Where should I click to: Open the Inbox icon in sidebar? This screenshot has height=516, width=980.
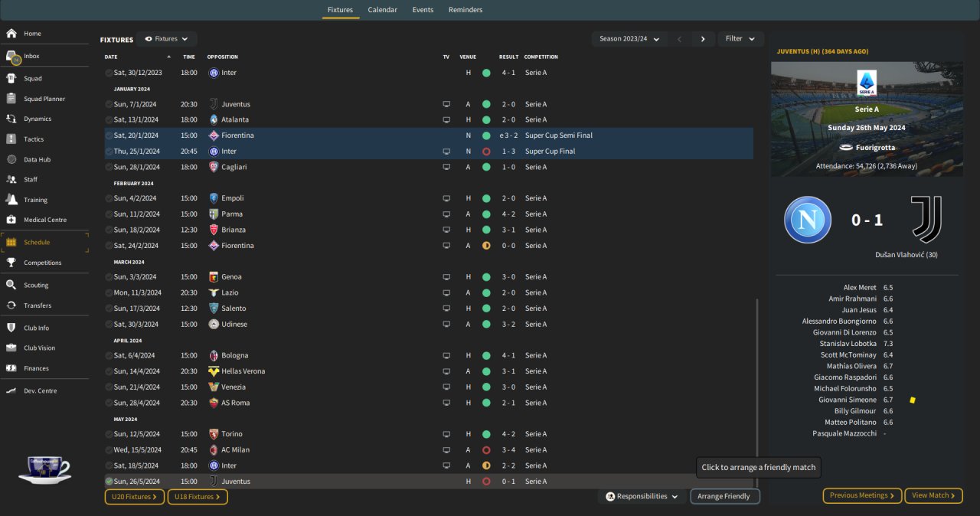pyautogui.click(x=12, y=56)
